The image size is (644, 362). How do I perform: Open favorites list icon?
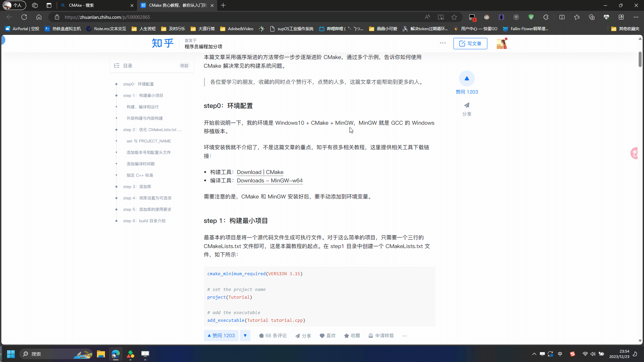click(x=577, y=17)
